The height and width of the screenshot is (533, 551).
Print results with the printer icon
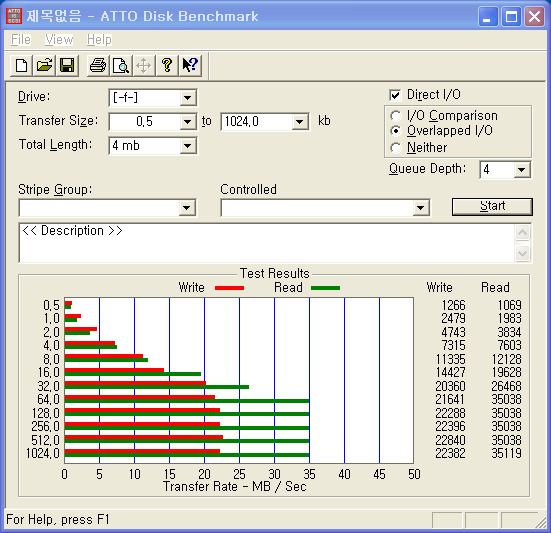(98, 65)
